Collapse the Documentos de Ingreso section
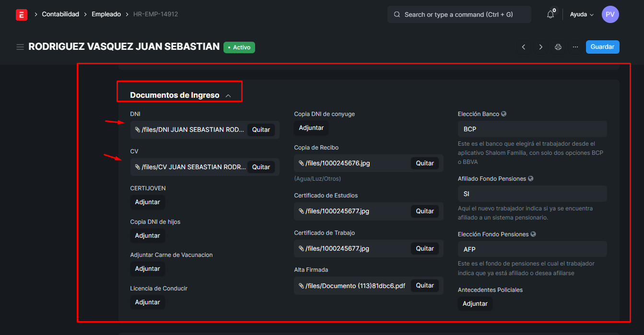The image size is (644, 335). (x=228, y=95)
